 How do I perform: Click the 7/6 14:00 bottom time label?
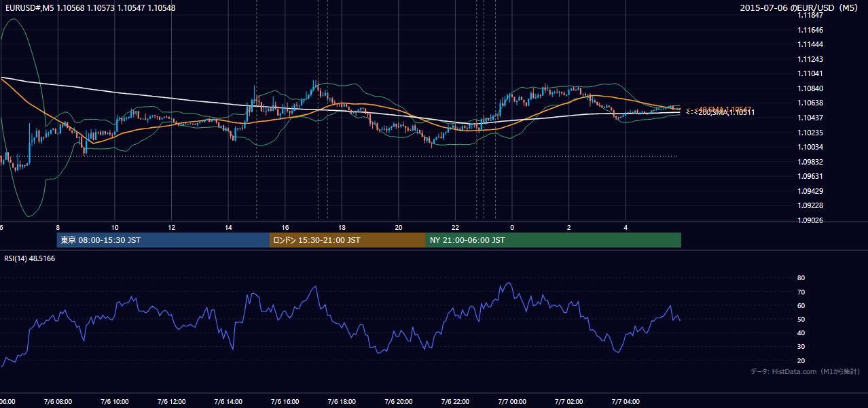[228, 402]
